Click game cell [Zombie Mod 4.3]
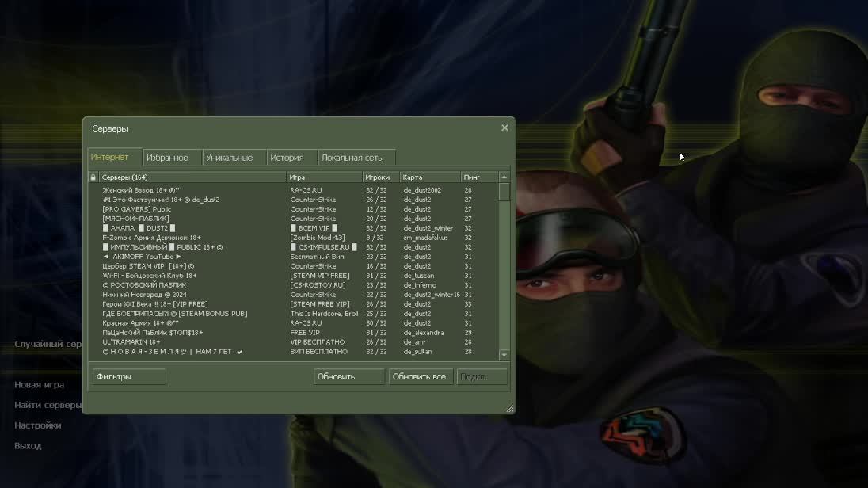 tap(318, 238)
